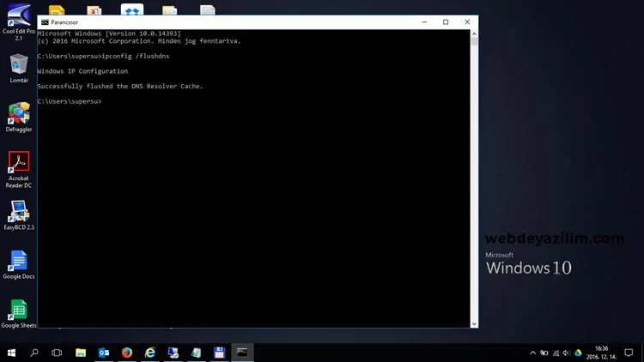The height and width of the screenshot is (362, 644).
Task: Open the Windows Start menu
Action: point(11,353)
